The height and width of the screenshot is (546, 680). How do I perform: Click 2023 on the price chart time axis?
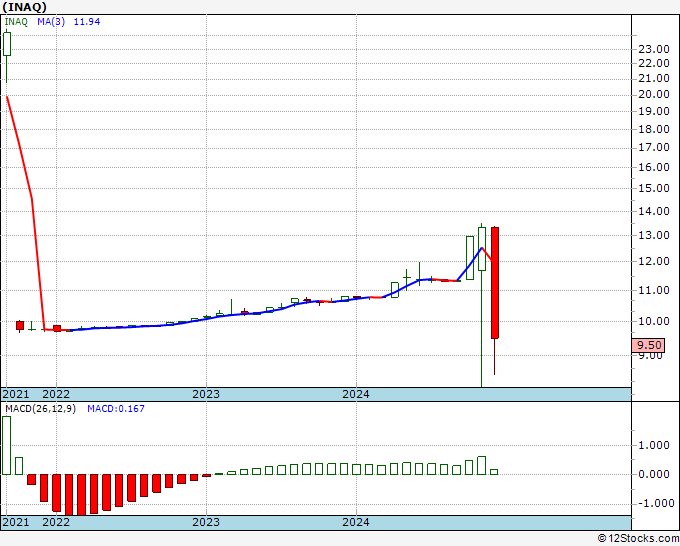click(x=206, y=394)
